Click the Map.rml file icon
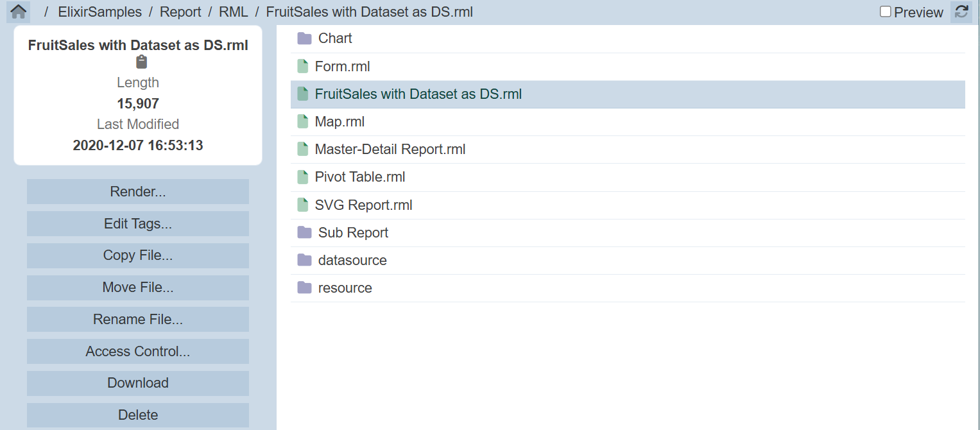Viewport: 980px width, 430px height. (303, 121)
